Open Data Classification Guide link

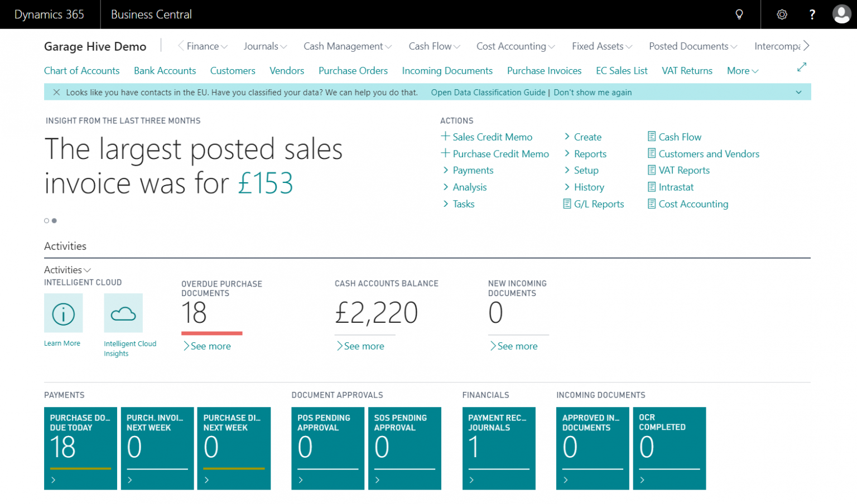pos(488,92)
